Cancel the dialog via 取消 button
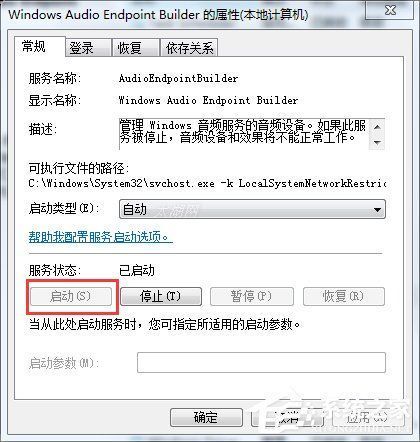 (x=287, y=417)
